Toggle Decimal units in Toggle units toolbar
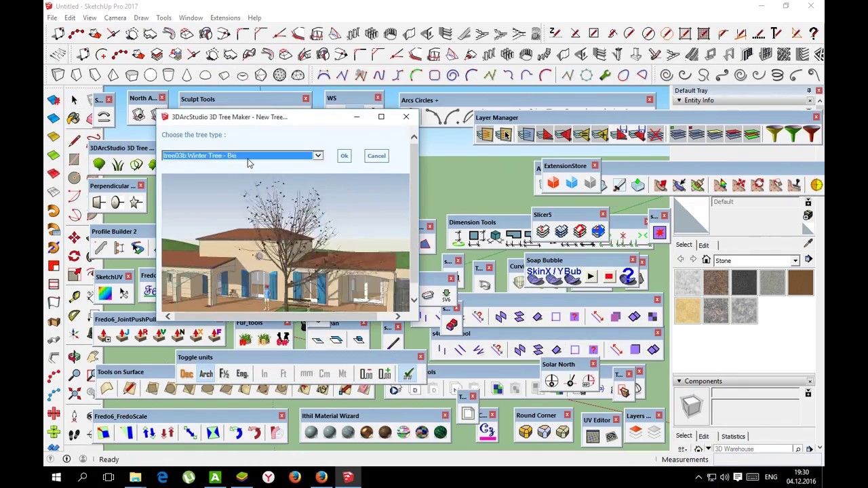Viewport: 868px width, 488px height. (x=186, y=374)
